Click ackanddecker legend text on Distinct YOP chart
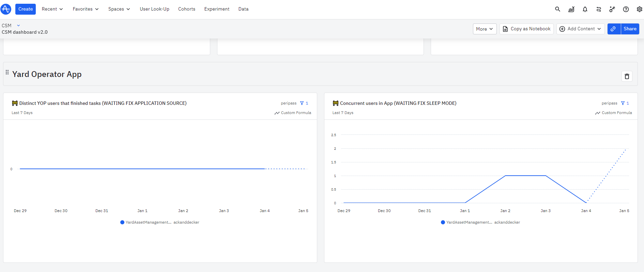Viewport: 644px width, 272px height. click(186, 222)
